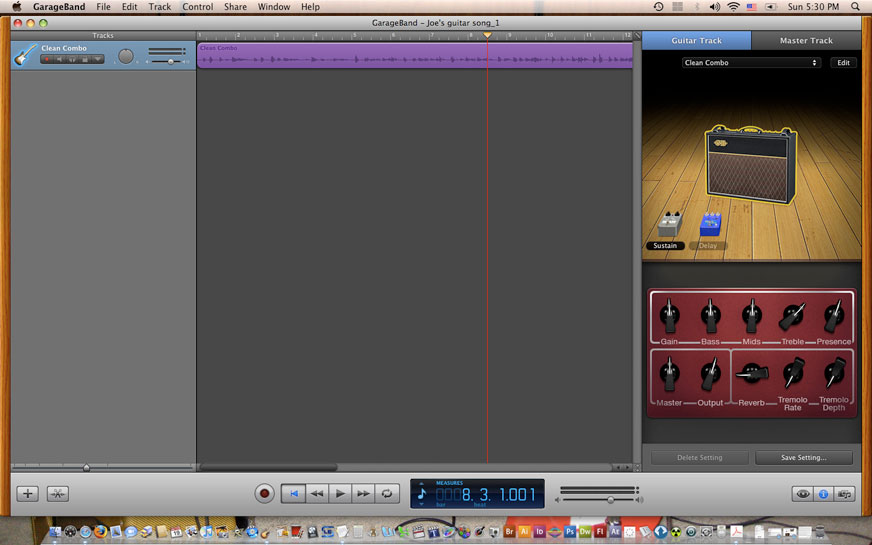This screenshot has height=545, width=872.
Task: Select the Sustain stompbox pedal
Action: click(668, 226)
